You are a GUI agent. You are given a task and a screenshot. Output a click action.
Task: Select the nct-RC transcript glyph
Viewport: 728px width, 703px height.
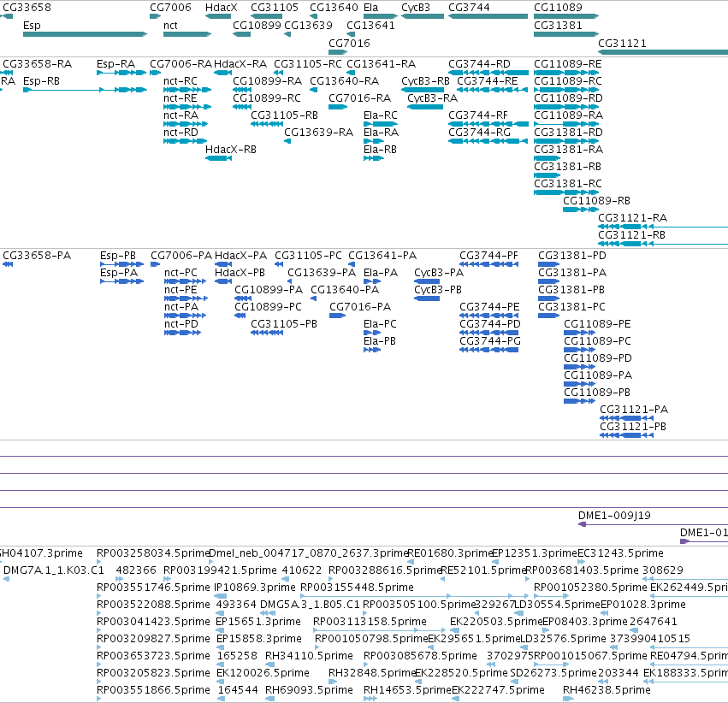pos(187,90)
